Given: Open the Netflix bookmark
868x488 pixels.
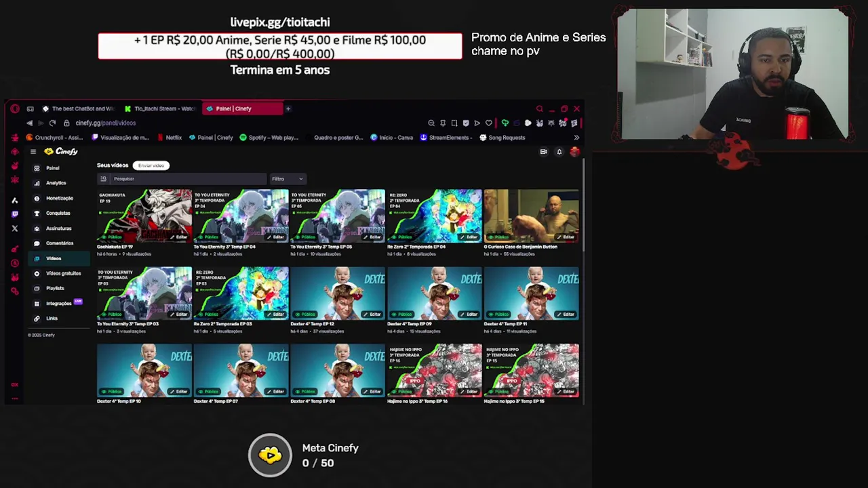Looking at the screenshot, I should [170, 138].
